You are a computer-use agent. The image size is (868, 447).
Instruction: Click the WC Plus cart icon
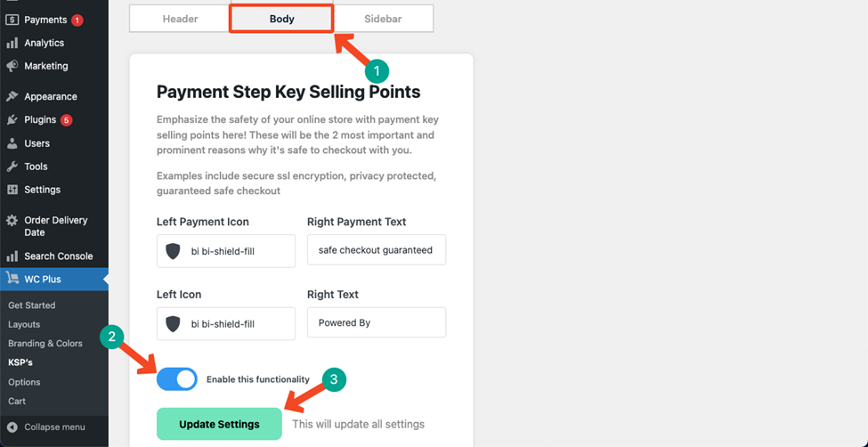(12, 280)
